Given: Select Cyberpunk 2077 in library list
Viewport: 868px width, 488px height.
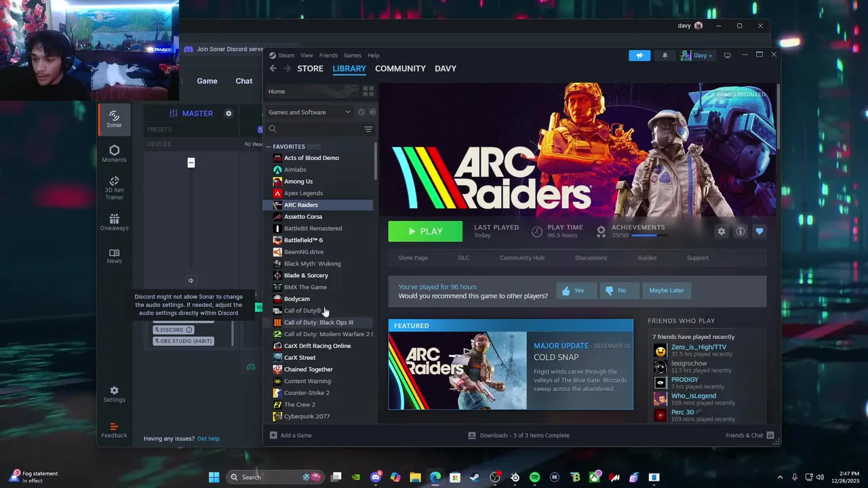Looking at the screenshot, I should pos(319,416).
